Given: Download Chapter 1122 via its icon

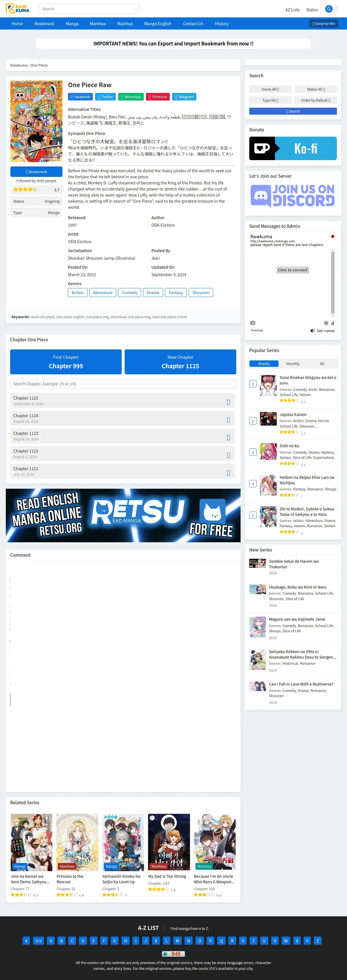Looking at the screenshot, I should tap(228, 455).
